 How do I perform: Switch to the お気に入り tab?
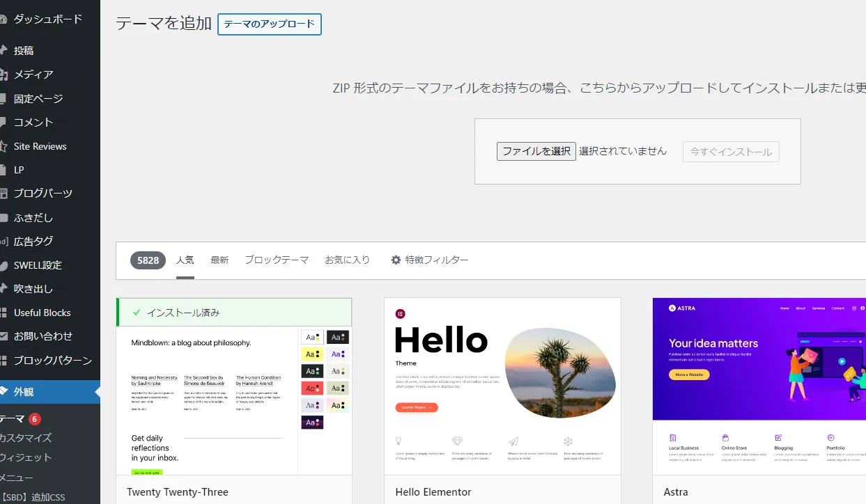pyautogui.click(x=348, y=260)
